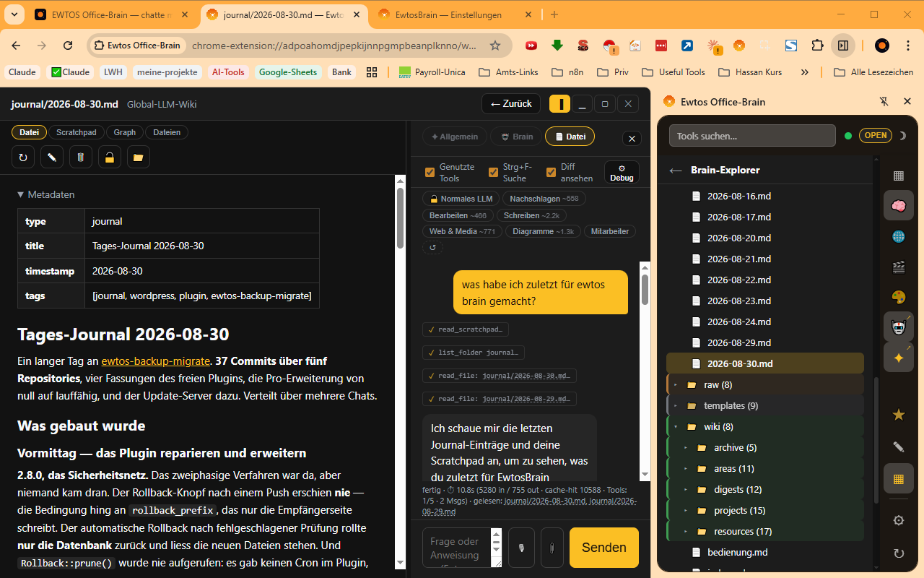Toggle the Bearbeiten tool chip
This screenshot has width=924, height=578.
click(458, 215)
